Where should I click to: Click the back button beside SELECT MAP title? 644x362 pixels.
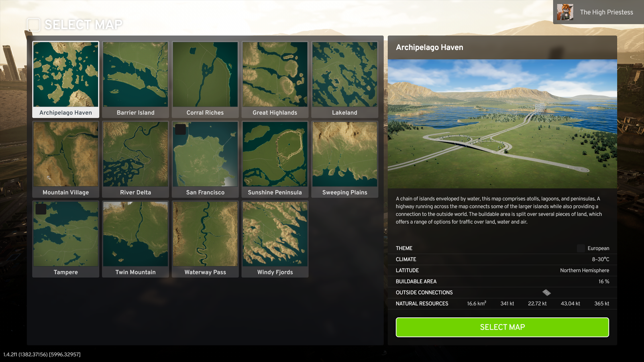(34, 24)
